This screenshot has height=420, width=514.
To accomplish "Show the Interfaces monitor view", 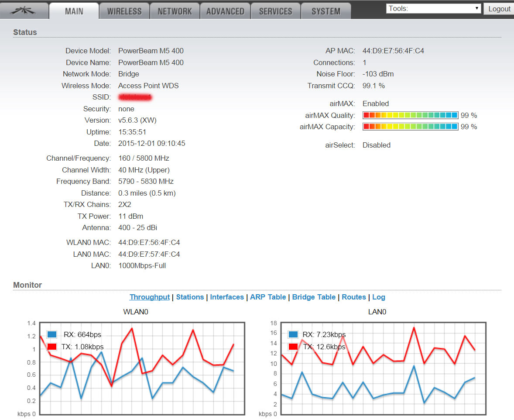I will pyautogui.click(x=227, y=297).
